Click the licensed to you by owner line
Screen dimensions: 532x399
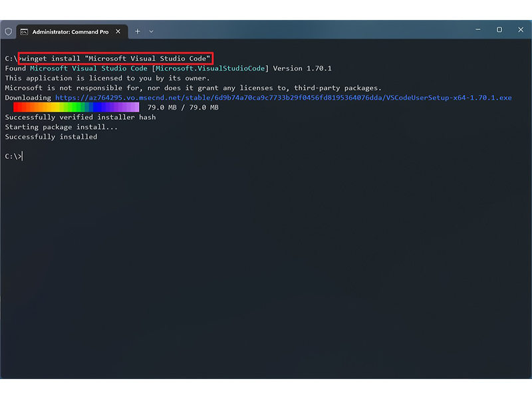[x=107, y=78]
